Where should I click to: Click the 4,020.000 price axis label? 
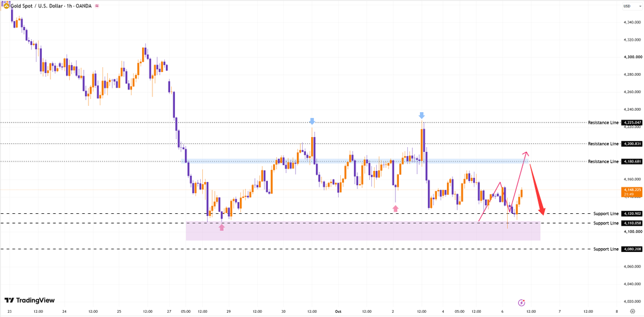[632, 301]
